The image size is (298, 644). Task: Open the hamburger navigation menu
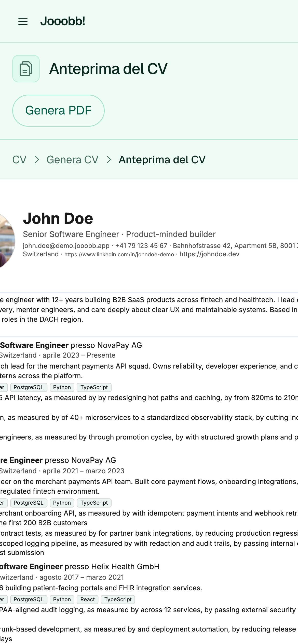coord(23,21)
